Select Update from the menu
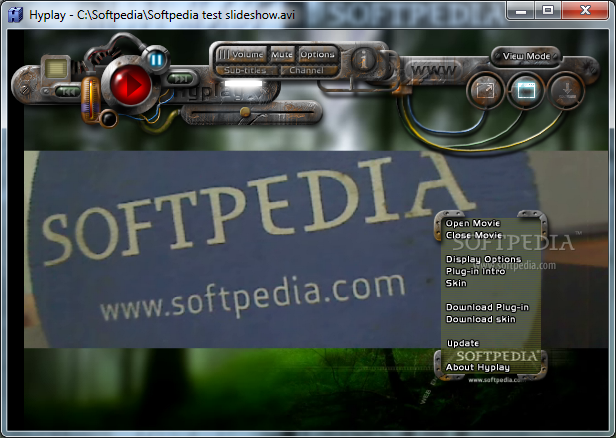 click(463, 343)
